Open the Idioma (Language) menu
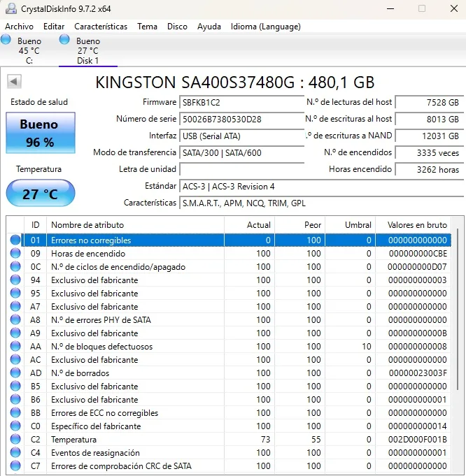466x476 pixels. (x=266, y=27)
